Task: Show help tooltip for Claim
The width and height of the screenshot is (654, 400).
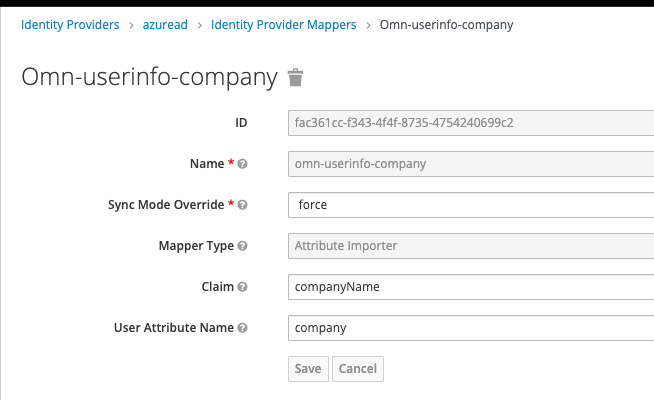Action: click(x=242, y=287)
